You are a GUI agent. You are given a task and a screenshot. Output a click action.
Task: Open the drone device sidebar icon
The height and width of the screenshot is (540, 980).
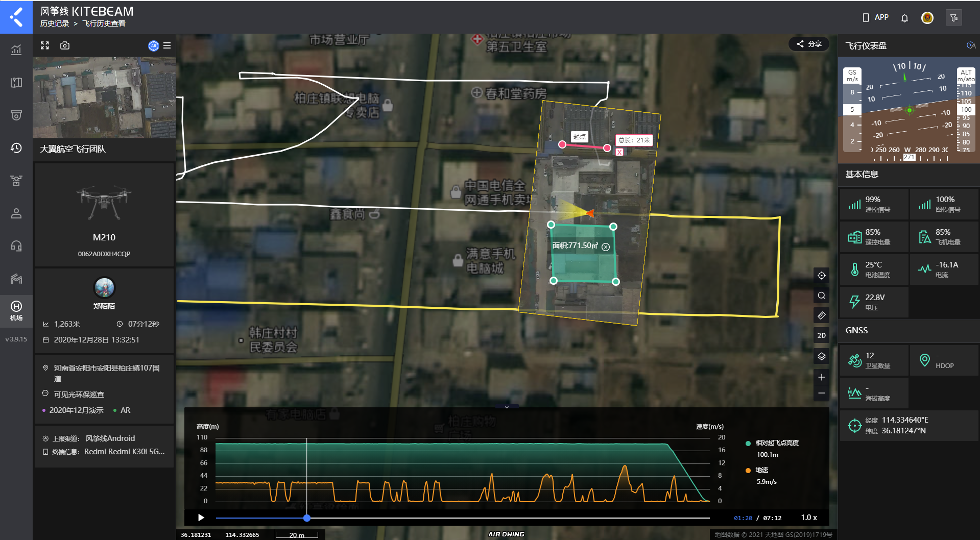click(16, 180)
